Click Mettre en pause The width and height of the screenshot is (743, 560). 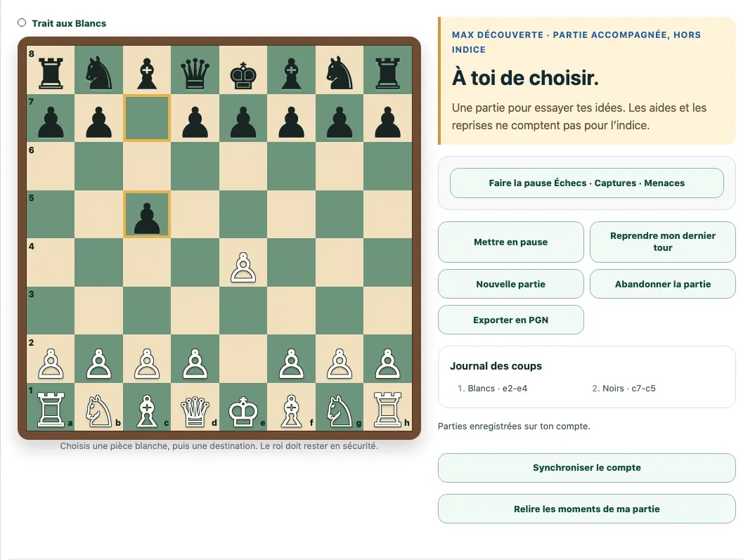[x=511, y=242]
